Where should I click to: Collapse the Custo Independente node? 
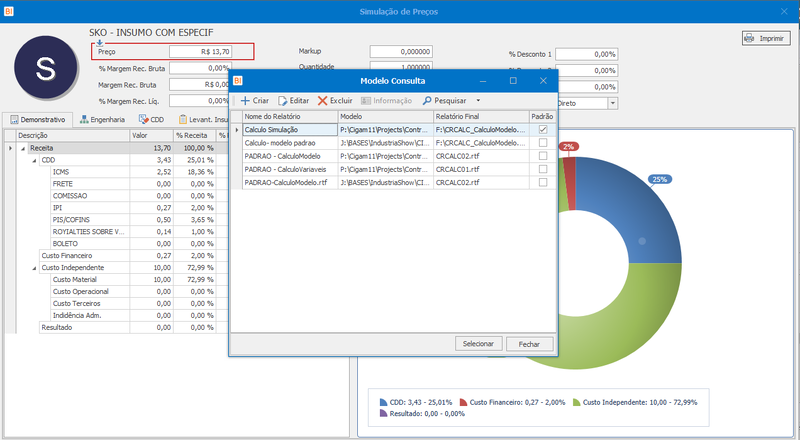click(35, 268)
